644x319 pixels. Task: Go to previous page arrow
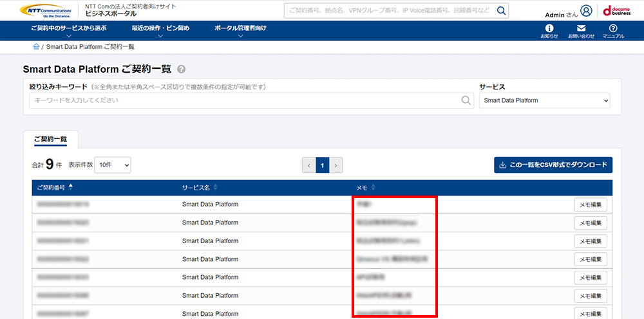pos(309,165)
